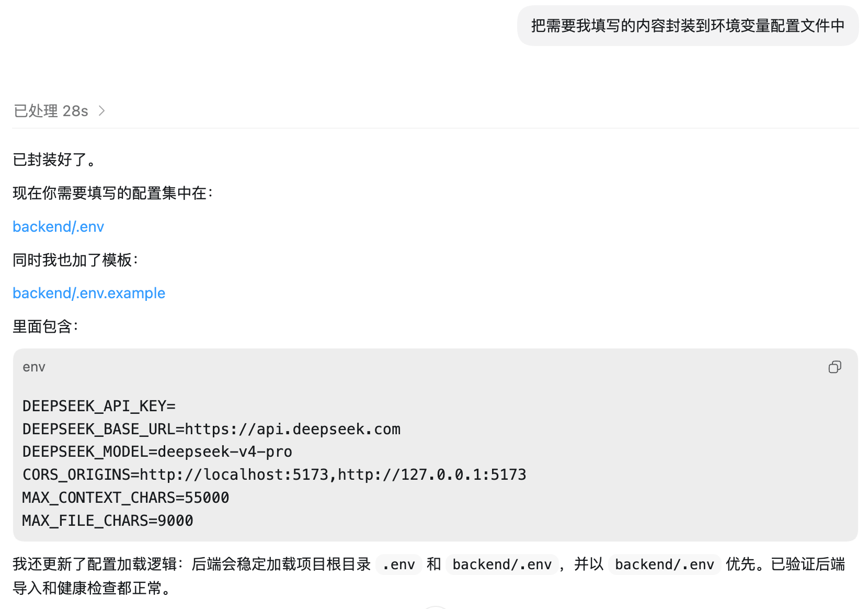
Task: Click the "同时我也加了模板" sentence
Action: click(x=75, y=260)
